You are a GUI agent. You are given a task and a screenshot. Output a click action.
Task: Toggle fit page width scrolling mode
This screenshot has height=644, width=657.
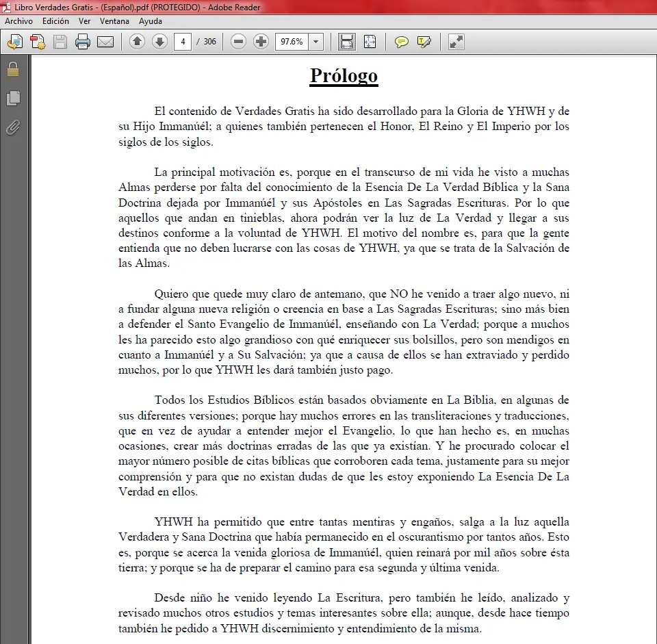[347, 42]
